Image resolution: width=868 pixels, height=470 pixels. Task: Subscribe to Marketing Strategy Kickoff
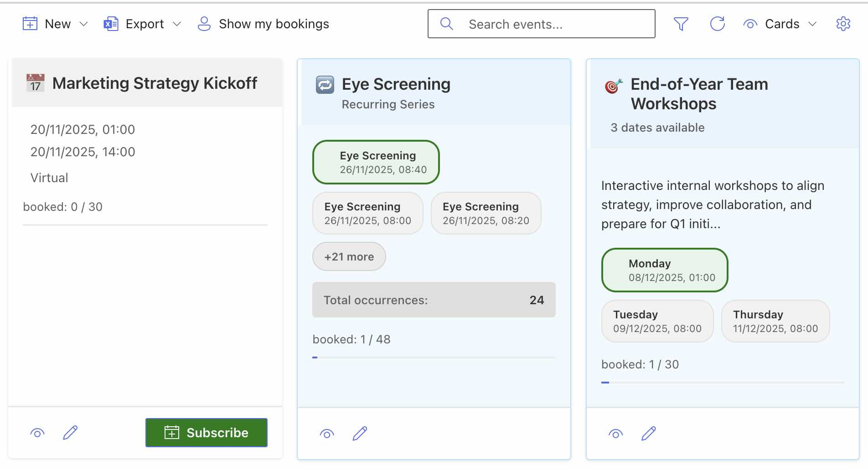click(x=207, y=433)
